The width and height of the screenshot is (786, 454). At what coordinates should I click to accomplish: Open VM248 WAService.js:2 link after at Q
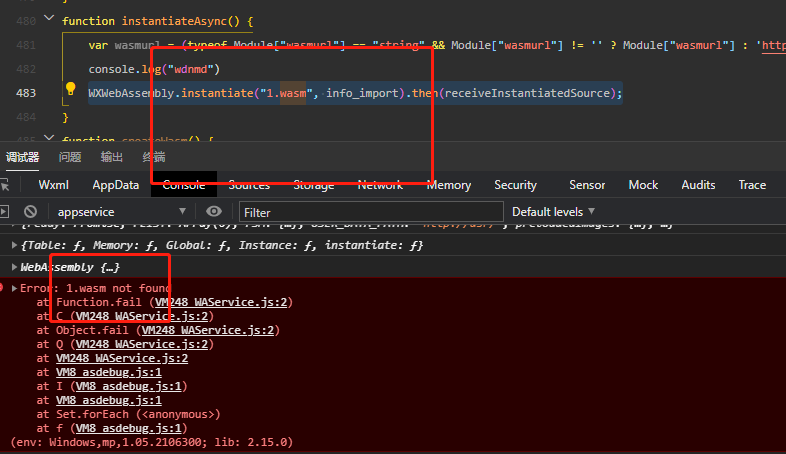tap(142, 344)
